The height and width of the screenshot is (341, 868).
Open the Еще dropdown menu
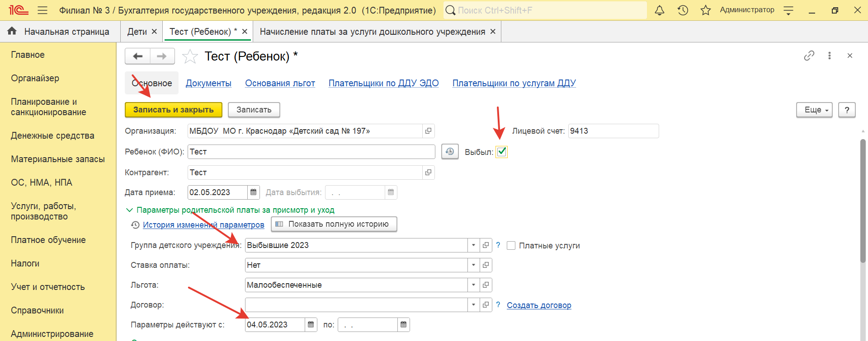coord(814,110)
